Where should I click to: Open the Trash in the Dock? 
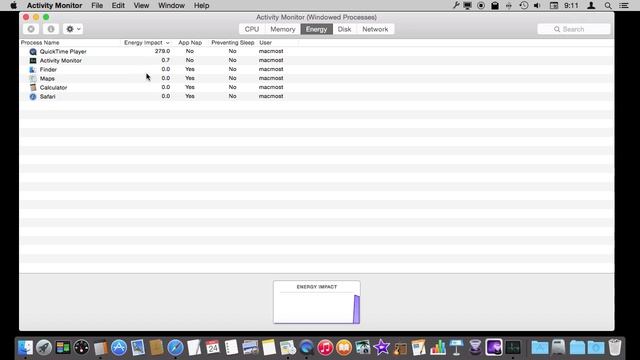[615, 348]
